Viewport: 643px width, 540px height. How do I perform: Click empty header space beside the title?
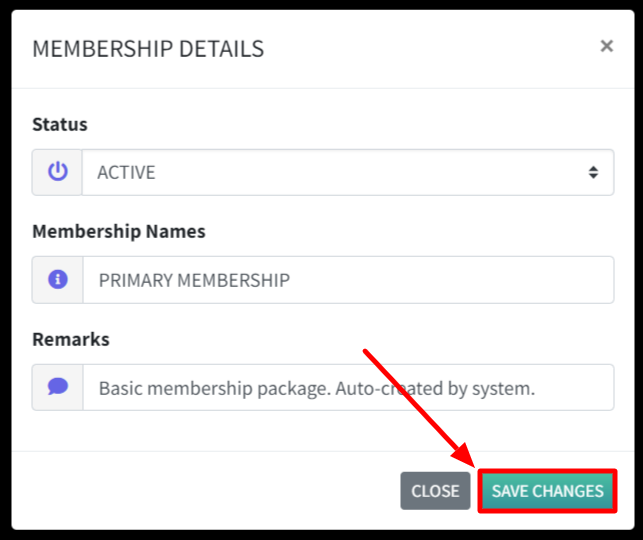(430, 48)
